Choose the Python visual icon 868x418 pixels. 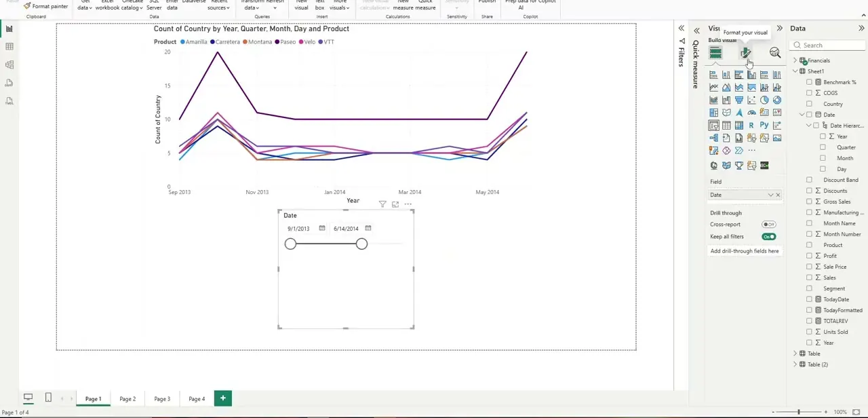764,126
